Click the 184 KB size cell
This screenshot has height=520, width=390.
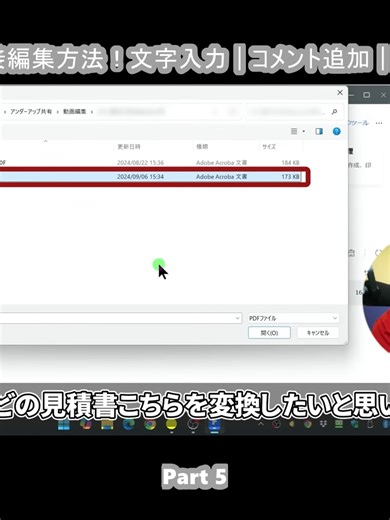(x=290, y=163)
